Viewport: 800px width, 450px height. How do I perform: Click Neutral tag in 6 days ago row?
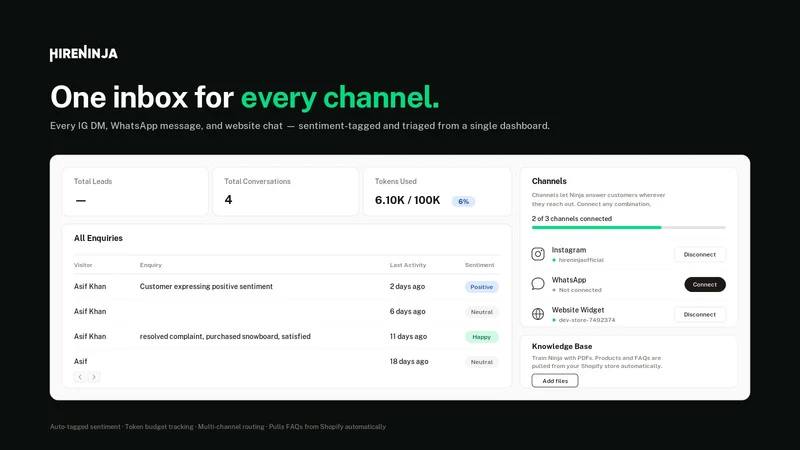click(482, 312)
